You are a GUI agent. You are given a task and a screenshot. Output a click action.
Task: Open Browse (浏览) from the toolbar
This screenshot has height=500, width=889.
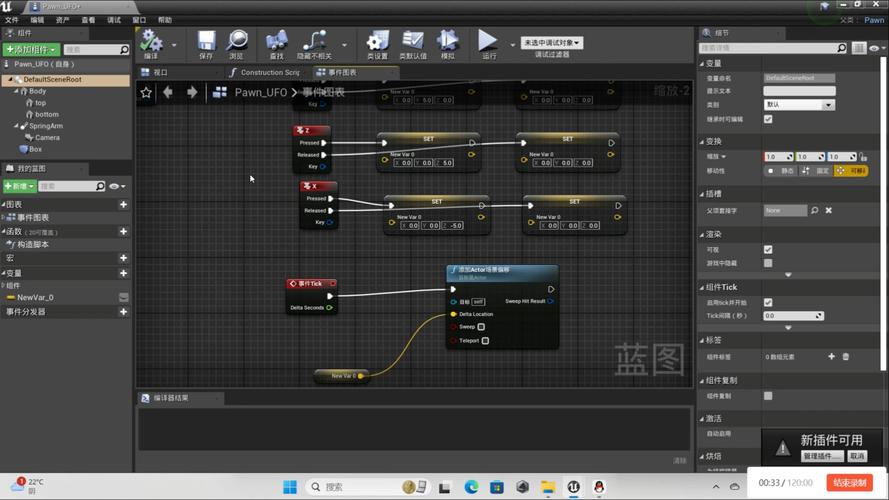(237, 42)
